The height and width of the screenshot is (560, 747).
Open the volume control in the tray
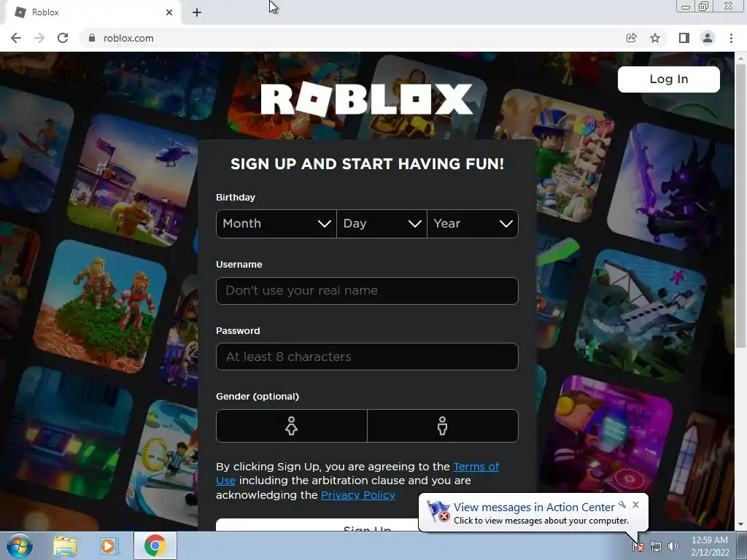pyautogui.click(x=673, y=547)
